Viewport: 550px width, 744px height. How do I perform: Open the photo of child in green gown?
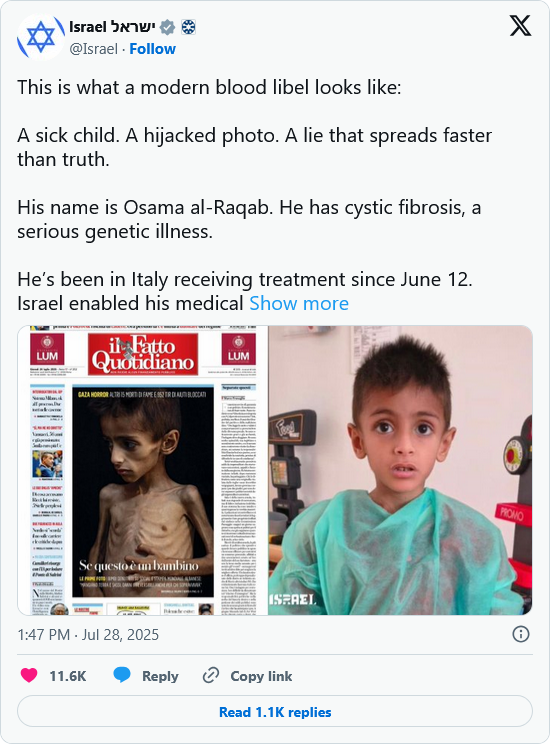(401, 470)
